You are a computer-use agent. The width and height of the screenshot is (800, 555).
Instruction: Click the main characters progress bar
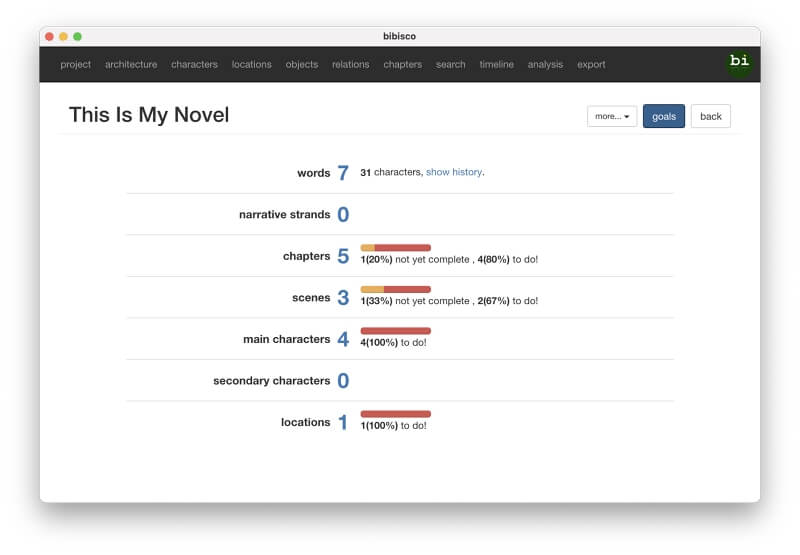[x=395, y=331]
